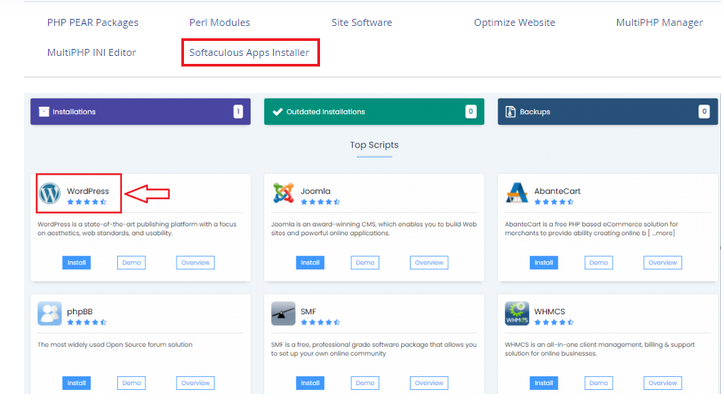Click the WordPress title text
Viewport: 724px width, 411px height.
coord(88,191)
